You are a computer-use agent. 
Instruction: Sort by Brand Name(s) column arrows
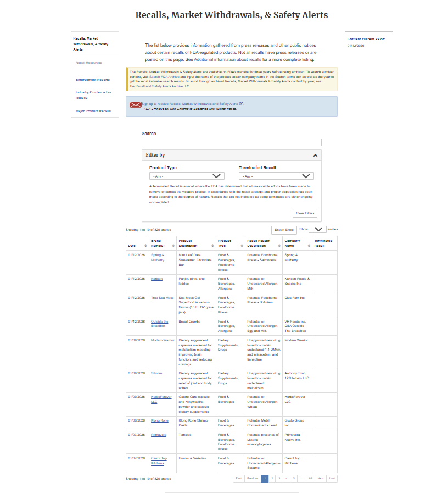point(173,246)
